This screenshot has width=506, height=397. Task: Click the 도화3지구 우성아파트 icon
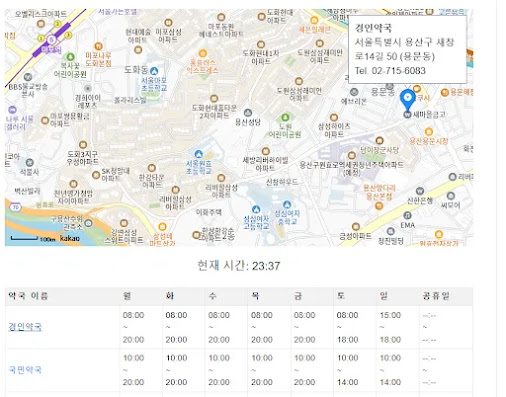click(83, 145)
